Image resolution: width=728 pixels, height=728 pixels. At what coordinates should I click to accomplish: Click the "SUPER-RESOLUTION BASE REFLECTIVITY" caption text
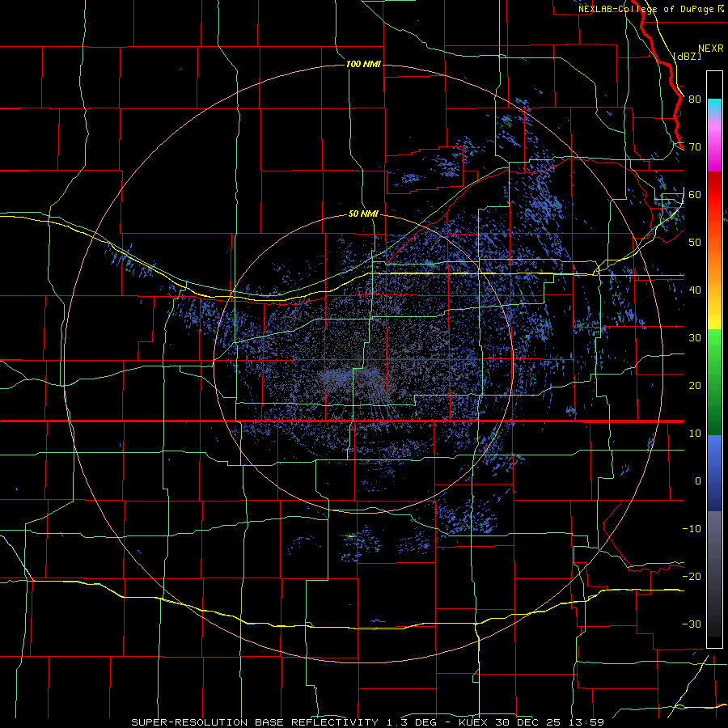(x=255, y=722)
